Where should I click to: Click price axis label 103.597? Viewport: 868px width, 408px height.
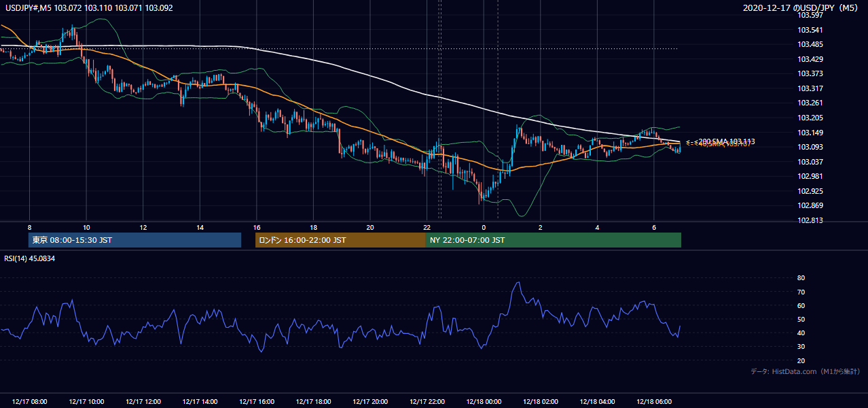point(810,15)
